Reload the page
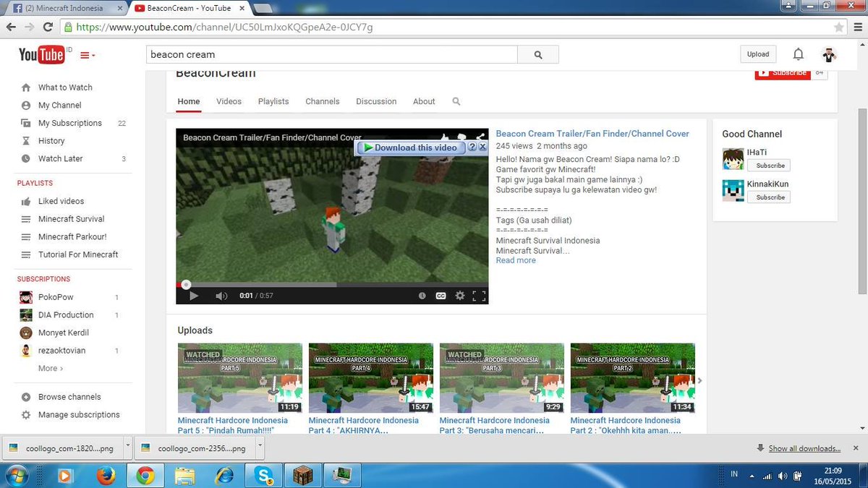 tap(48, 27)
